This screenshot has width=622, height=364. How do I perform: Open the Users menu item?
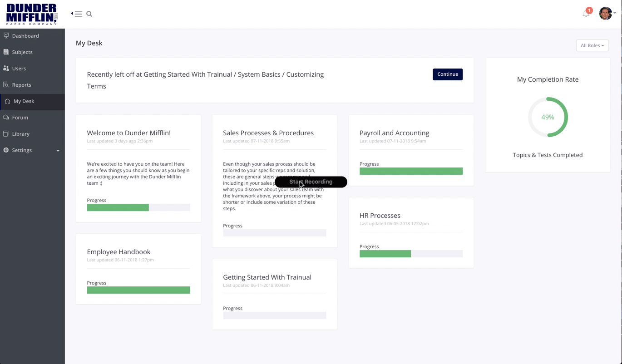(x=19, y=69)
